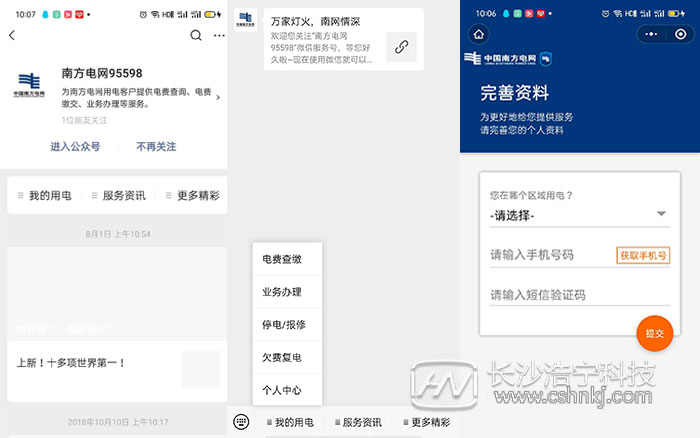
Task: Select 停电/报修 from popup menu
Action: point(287,325)
